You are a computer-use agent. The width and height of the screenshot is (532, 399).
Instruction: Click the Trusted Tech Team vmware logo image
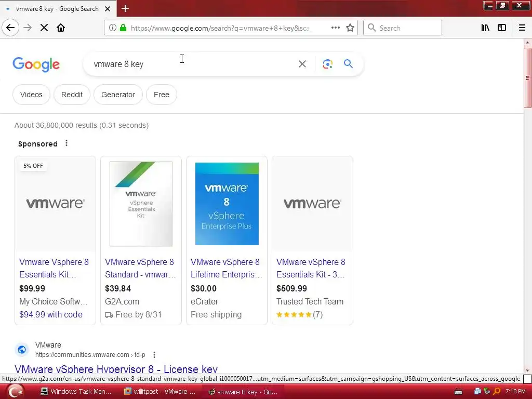click(312, 204)
